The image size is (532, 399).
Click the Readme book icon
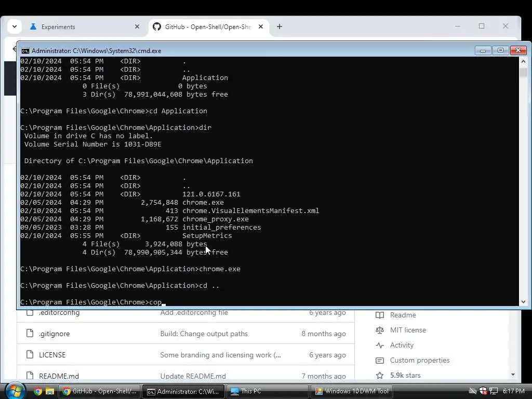point(380,315)
